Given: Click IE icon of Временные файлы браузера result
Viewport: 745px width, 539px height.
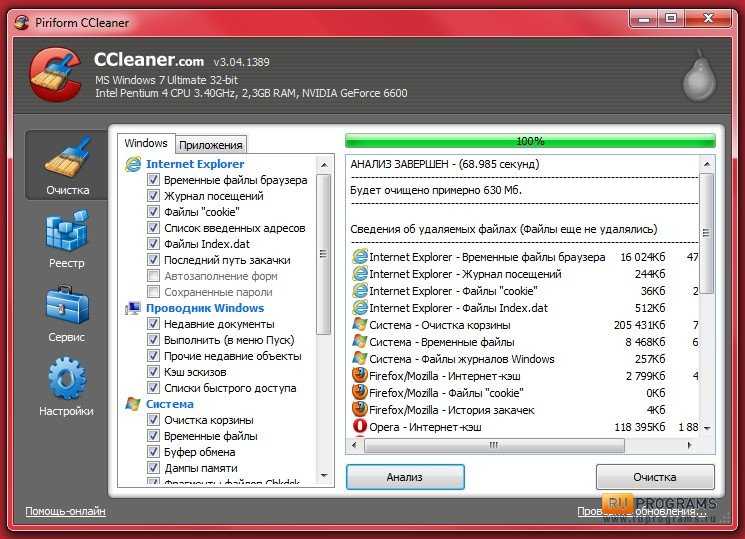Looking at the screenshot, I should [x=360, y=257].
